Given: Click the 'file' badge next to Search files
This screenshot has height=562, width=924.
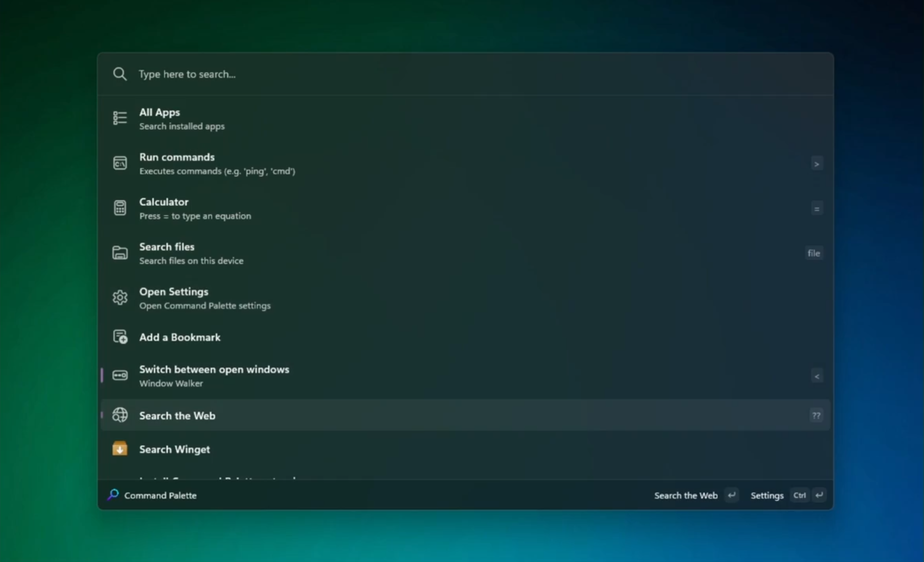Looking at the screenshot, I should pos(813,253).
